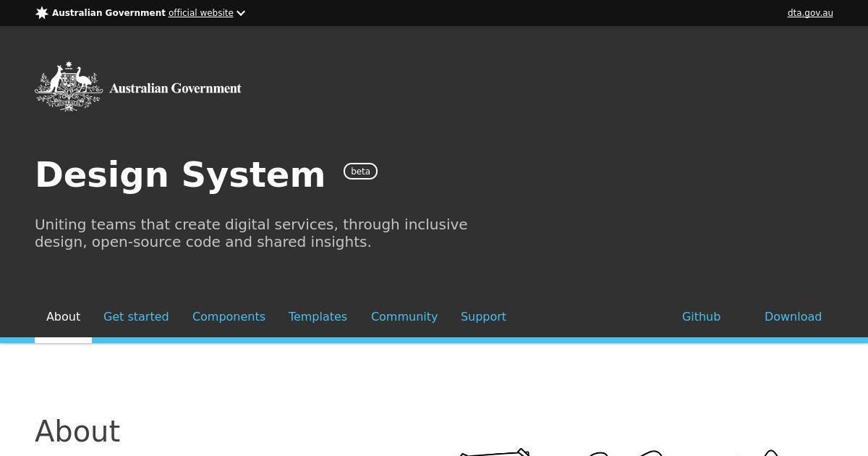The width and height of the screenshot is (868, 456).
Task: Expand the official website chevron
Action: click(241, 13)
